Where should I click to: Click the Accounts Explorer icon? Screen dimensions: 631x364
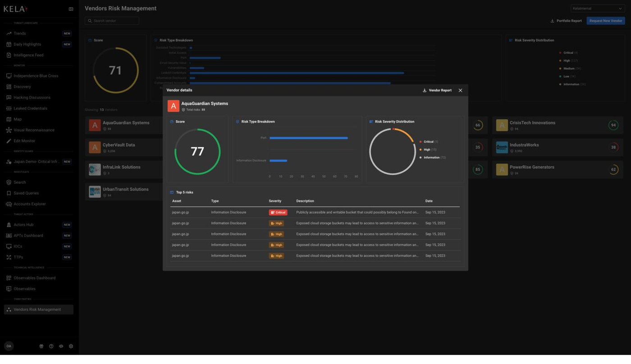(x=9, y=204)
